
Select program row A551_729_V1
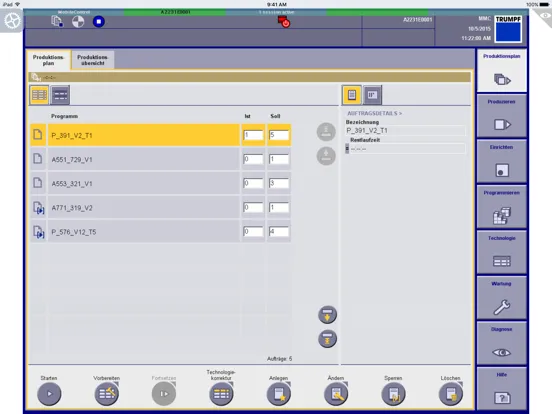[x=144, y=159]
